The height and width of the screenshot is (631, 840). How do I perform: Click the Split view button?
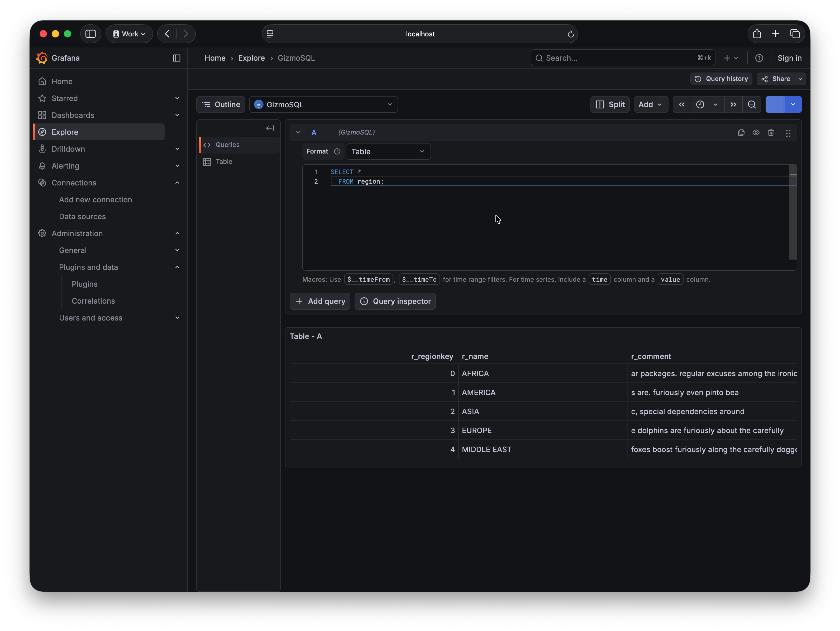(610, 104)
